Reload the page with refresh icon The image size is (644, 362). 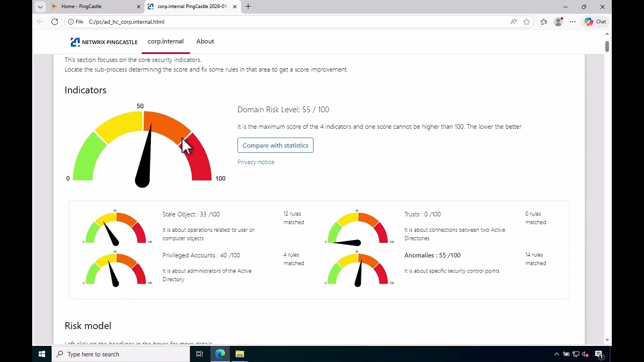pyautogui.click(x=55, y=22)
